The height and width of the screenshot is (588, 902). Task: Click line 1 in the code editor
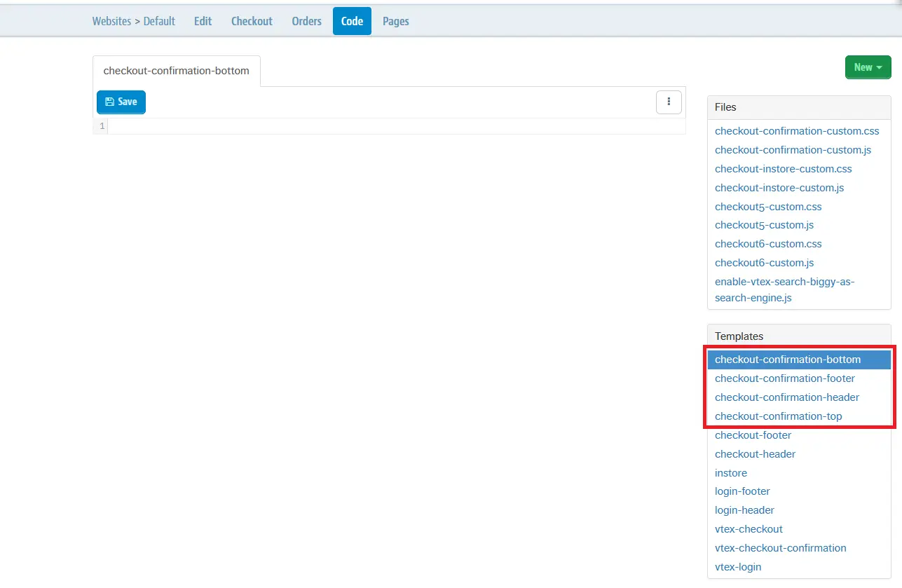coord(396,126)
